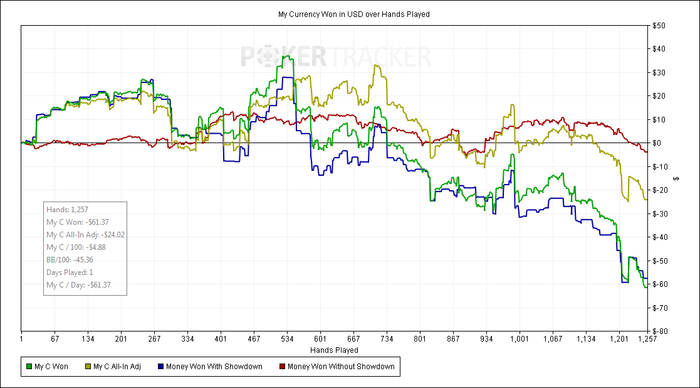
Task: Click the $-60 y-axis tick label
Action: click(660, 284)
